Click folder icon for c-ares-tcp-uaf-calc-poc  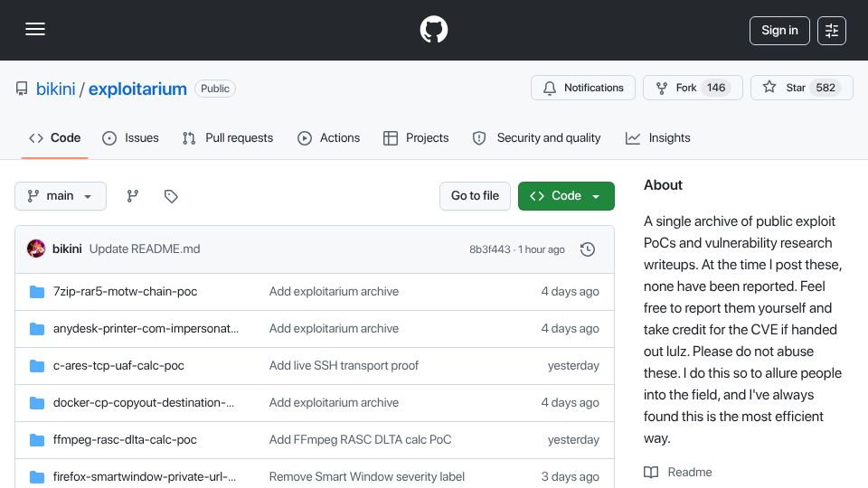[x=37, y=366]
